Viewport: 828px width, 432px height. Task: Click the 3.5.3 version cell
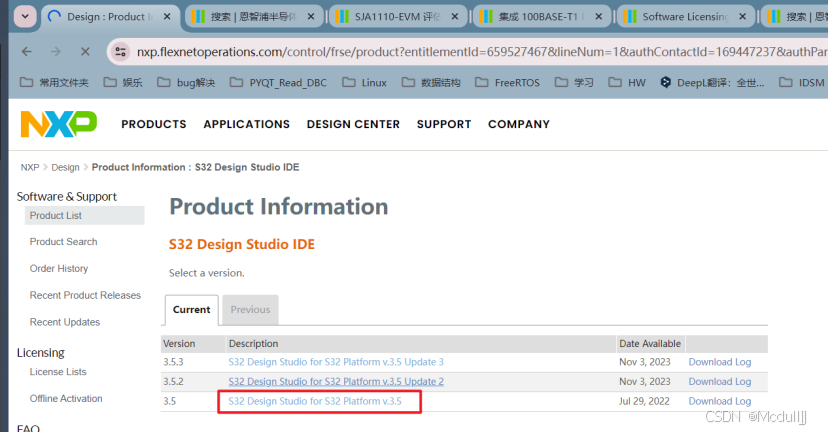point(173,362)
